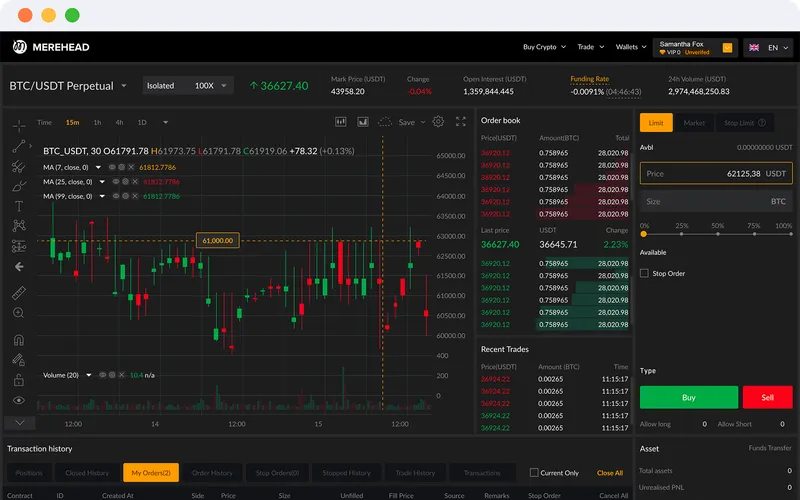This screenshot has height=500, width=800.
Task: Click the green Buy button
Action: tap(689, 397)
